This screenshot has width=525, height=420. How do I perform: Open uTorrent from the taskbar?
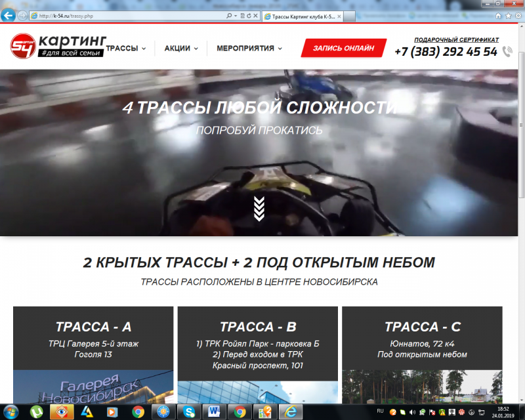click(36, 412)
